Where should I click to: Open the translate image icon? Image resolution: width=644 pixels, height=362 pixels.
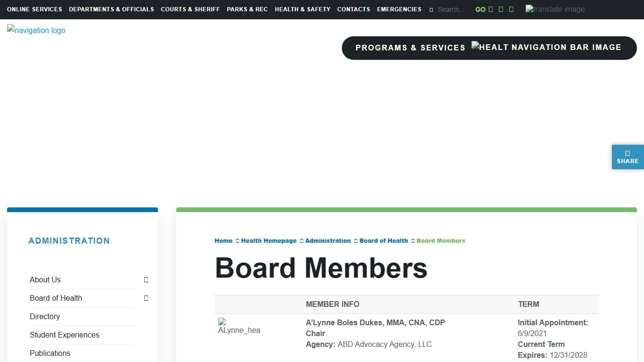point(555,9)
